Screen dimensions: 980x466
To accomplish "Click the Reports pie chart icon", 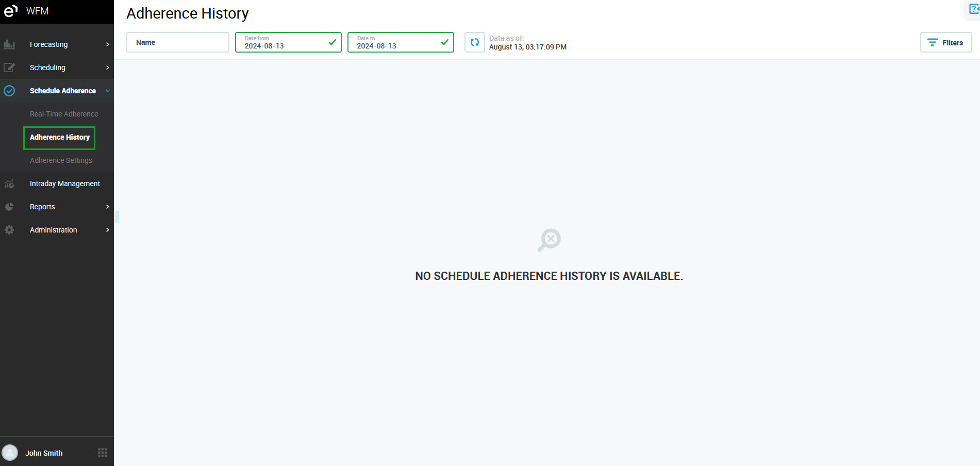I will point(9,207).
